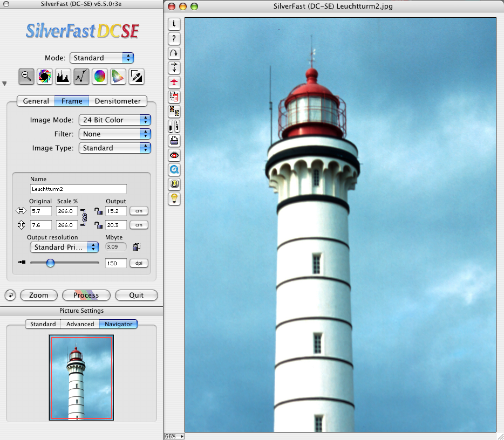Select the highlight/shadow eyedropper tool
Screen dimensions: 504x440
(136, 77)
